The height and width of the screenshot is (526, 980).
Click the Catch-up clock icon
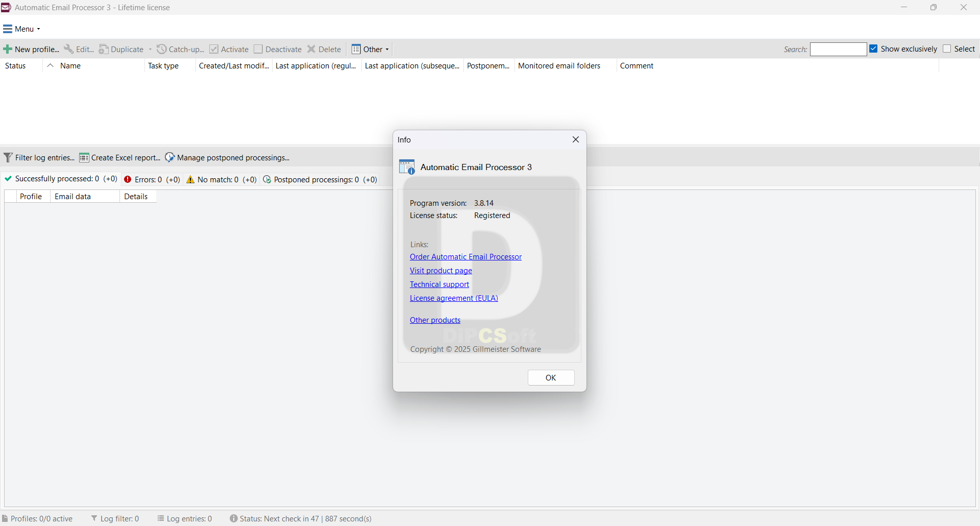pyautogui.click(x=162, y=49)
